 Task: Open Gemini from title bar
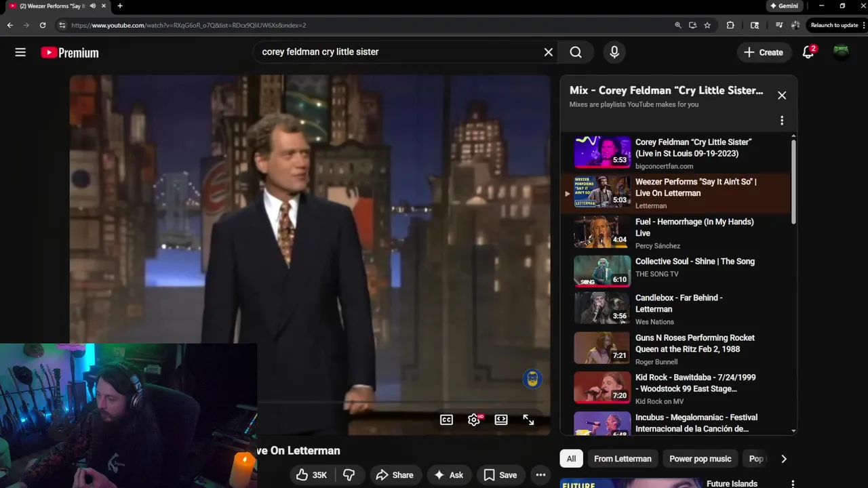pyautogui.click(x=784, y=6)
